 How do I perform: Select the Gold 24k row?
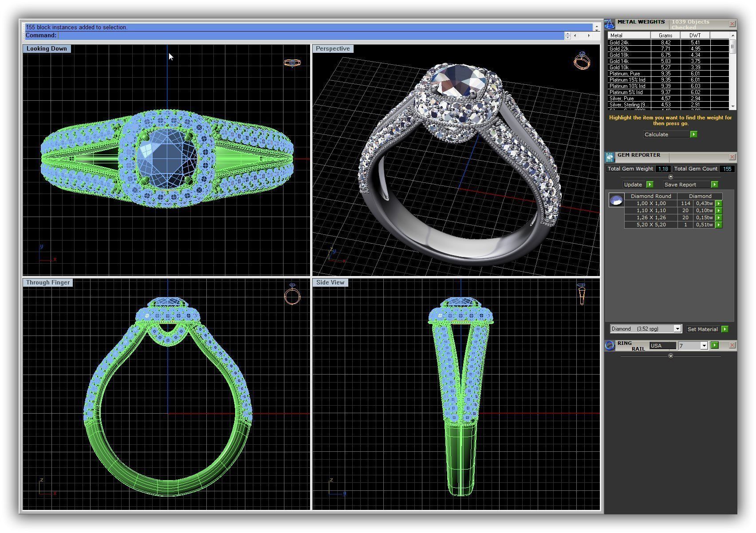pos(668,43)
